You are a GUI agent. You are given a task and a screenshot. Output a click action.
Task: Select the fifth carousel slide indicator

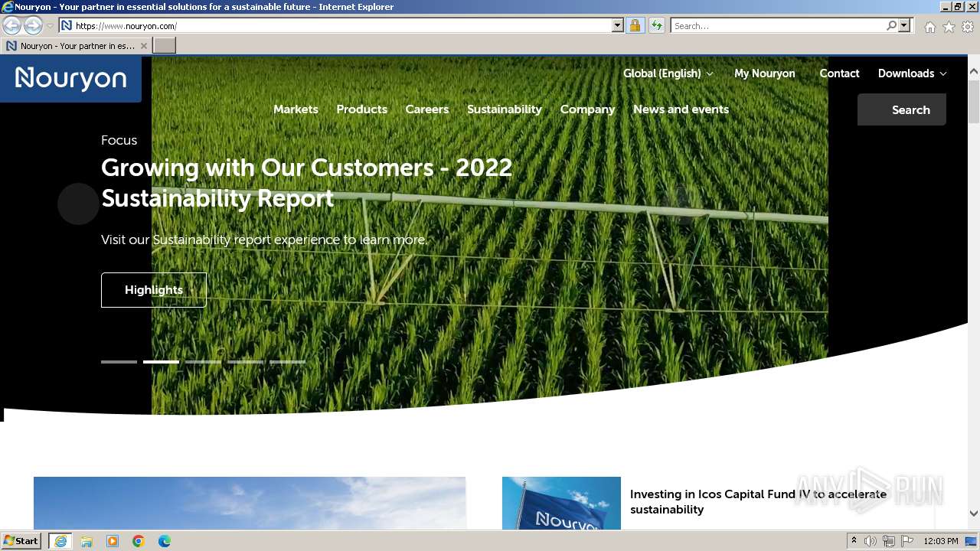click(x=287, y=361)
